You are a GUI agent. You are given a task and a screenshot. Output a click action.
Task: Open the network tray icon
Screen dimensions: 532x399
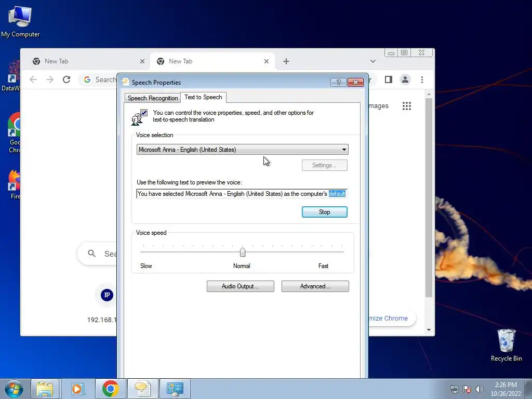[x=454, y=389]
